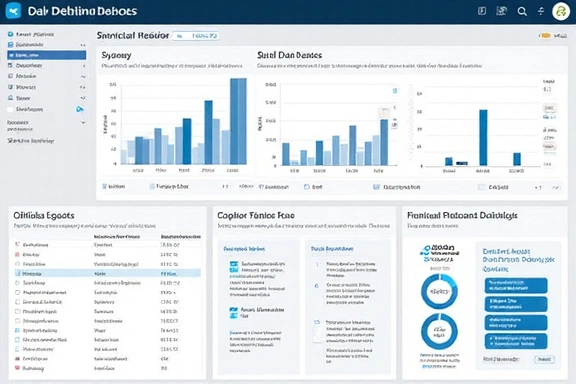Click the tallest bar in the first chart
The width and height of the screenshot is (576, 384).
238,121
